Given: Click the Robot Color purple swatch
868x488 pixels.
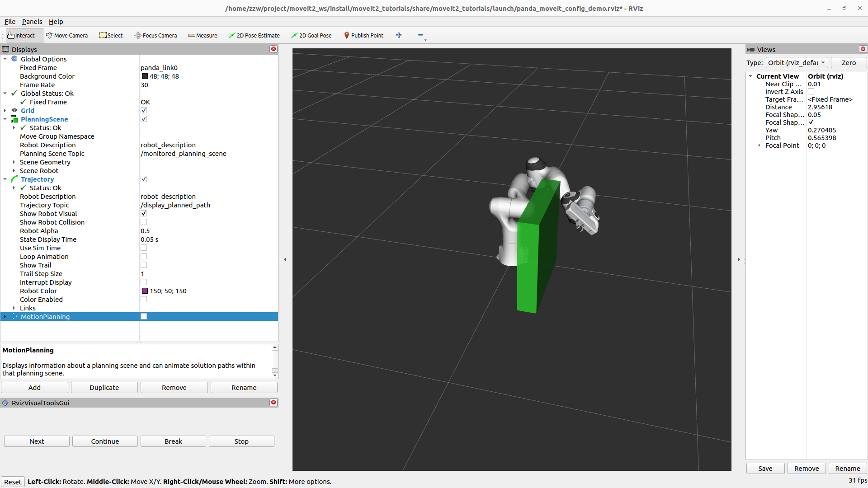Looking at the screenshot, I should pyautogui.click(x=145, y=291).
